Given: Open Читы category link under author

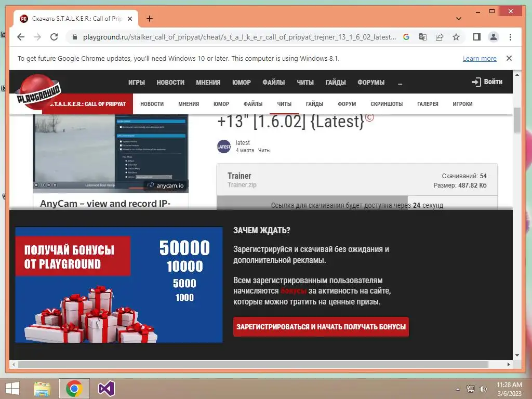Looking at the screenshot, I should (x=264, y=150).
